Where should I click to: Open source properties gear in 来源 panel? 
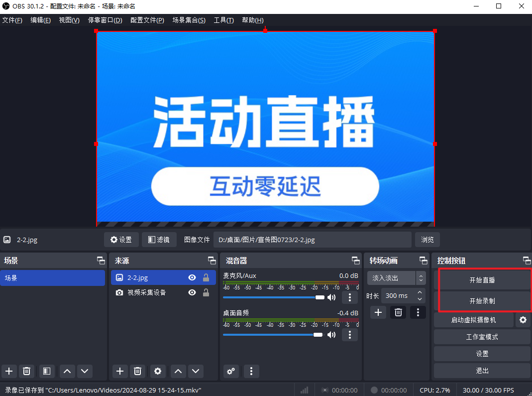click(158, 371)
